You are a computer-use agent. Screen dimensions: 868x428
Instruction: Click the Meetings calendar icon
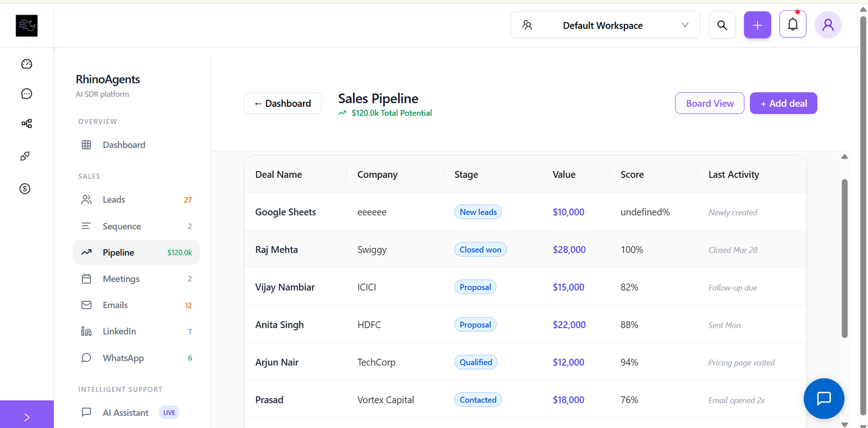pyautogui.click(x=86, y=279)
